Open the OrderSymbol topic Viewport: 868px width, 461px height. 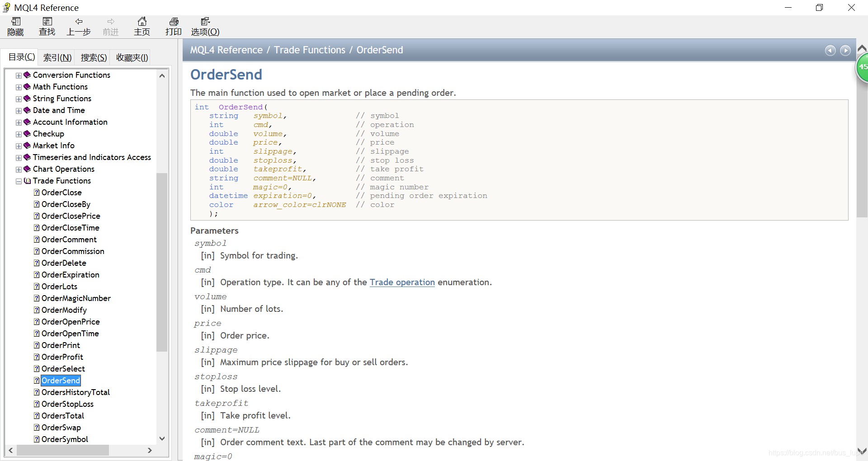(65, 439)
